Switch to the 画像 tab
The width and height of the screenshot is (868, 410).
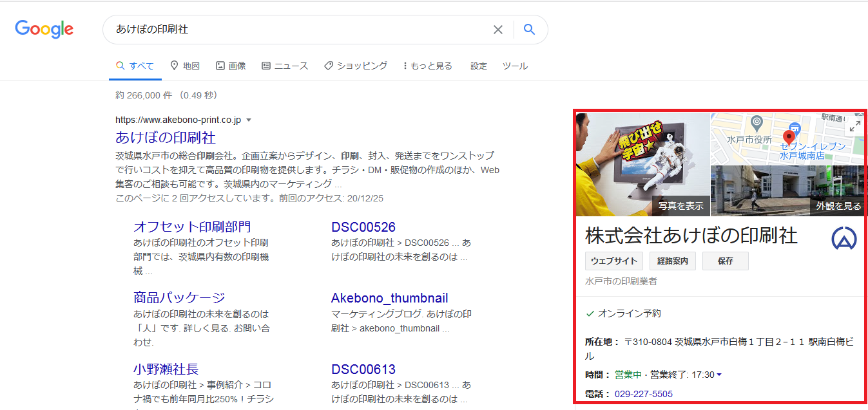(x=231, y=66)
